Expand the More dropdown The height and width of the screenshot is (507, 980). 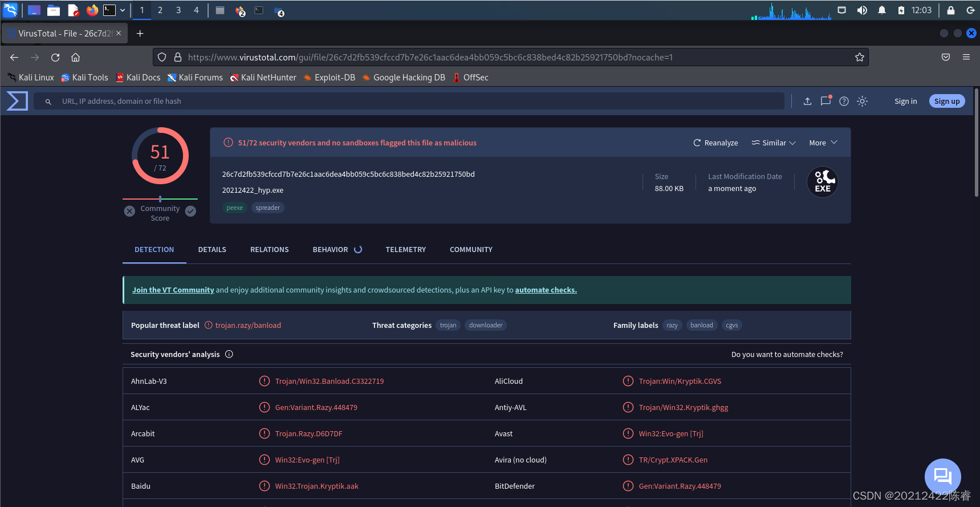pyautogui.click(x=823, y=143)
